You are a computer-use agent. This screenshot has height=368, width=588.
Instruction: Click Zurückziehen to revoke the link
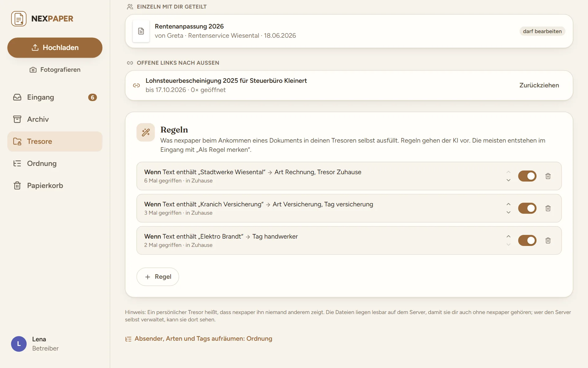pos(539,85)
